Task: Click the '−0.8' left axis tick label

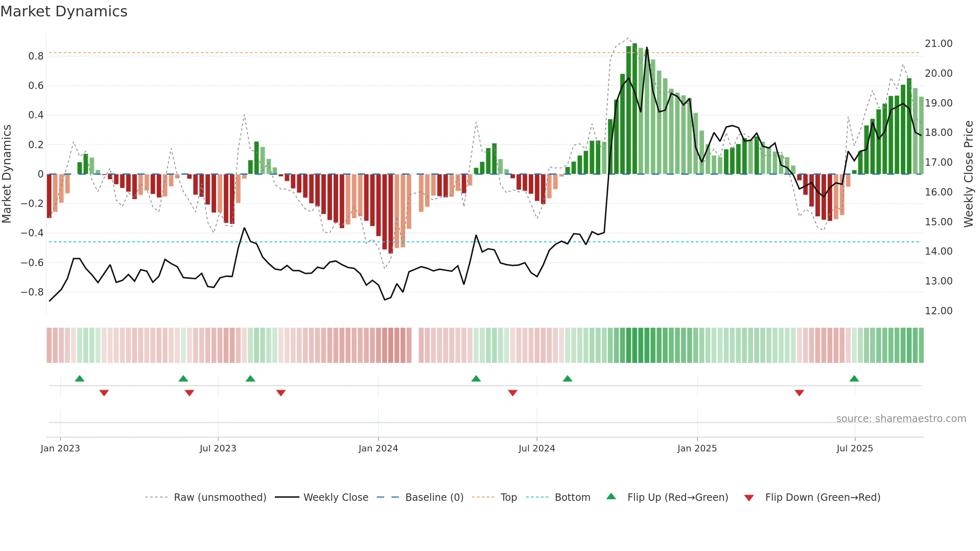Action: (32, 292)
